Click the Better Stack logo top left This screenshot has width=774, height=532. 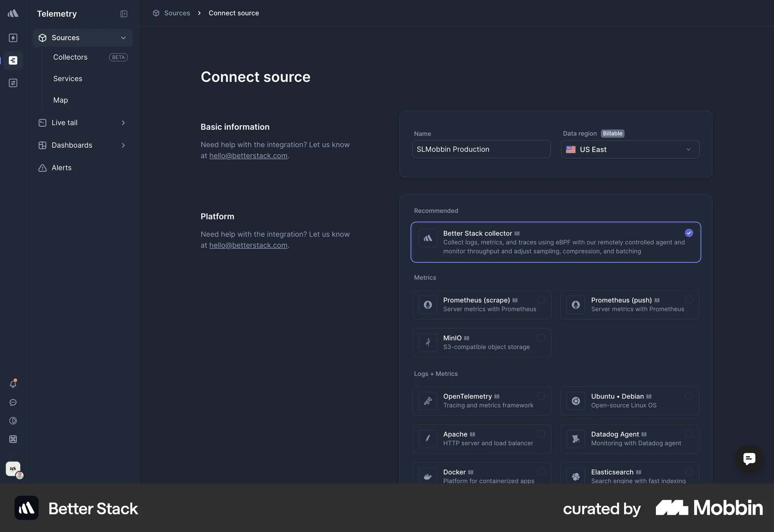13,13
